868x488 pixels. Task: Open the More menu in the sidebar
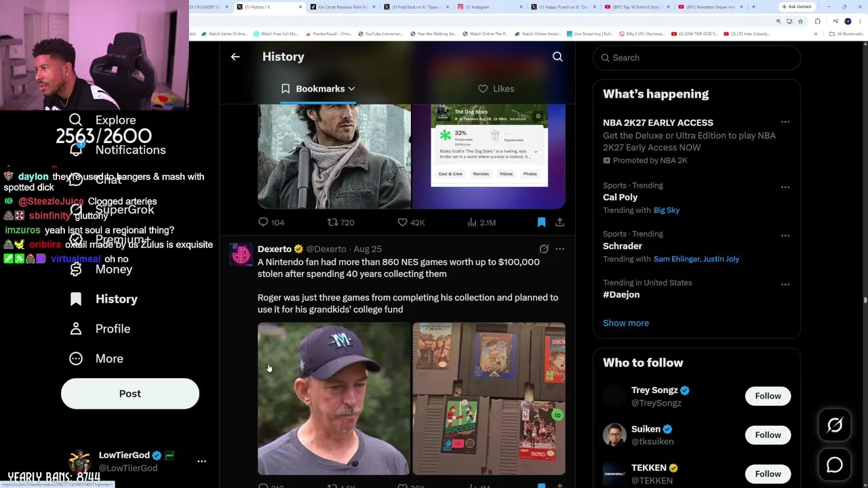pos(96,359)
